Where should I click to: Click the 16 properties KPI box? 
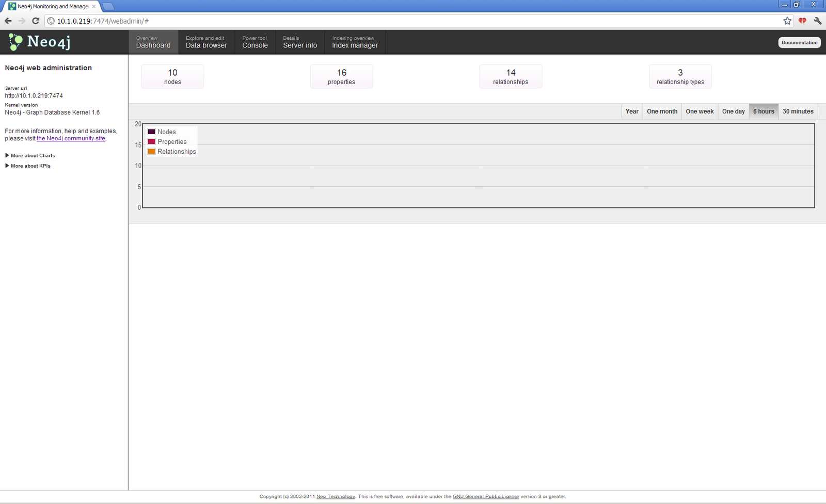(x=342, y=76)
